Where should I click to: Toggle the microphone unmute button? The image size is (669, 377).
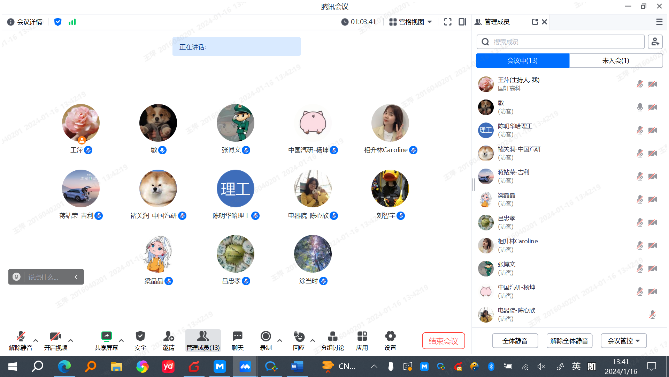20,340
